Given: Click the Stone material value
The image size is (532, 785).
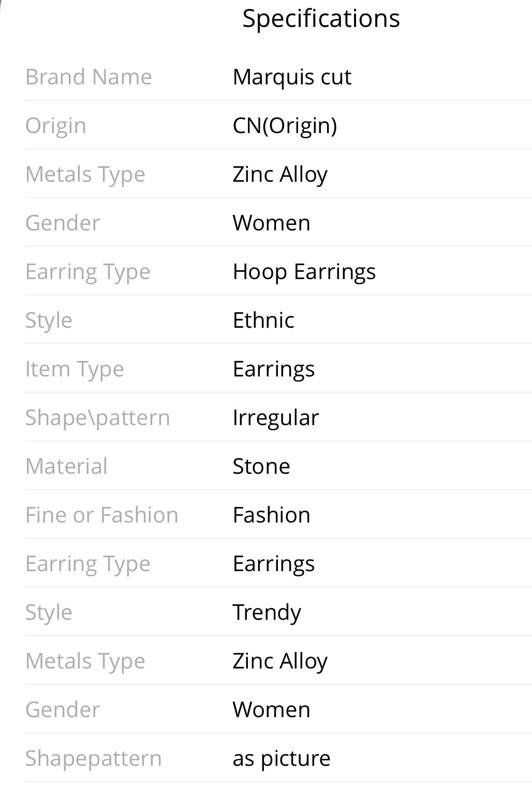Looking at the screenshot, I should point(261,466).
